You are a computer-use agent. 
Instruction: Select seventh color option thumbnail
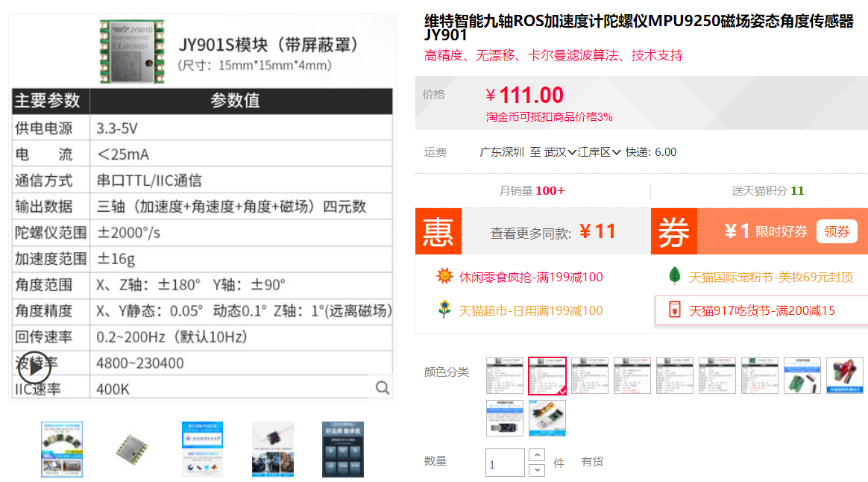759,375
